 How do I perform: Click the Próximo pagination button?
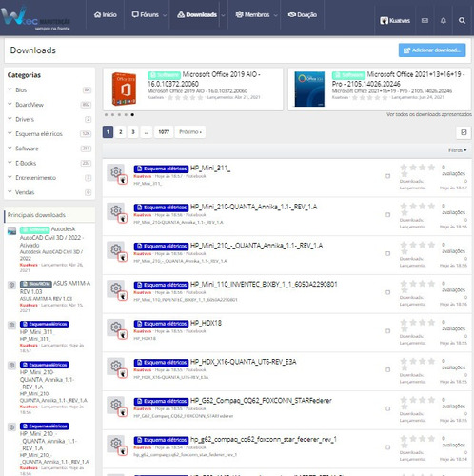click(190, 132)
